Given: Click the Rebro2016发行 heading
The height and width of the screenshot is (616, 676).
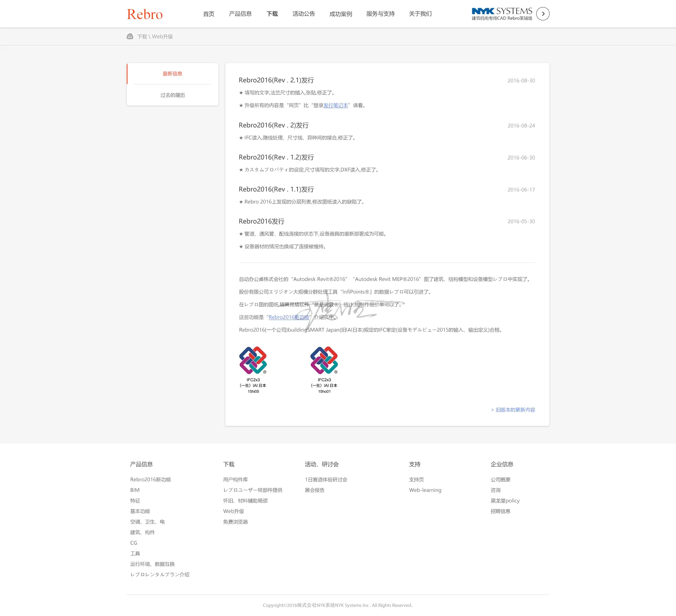Looking at the screenshot, I should (x=262, y=221).
